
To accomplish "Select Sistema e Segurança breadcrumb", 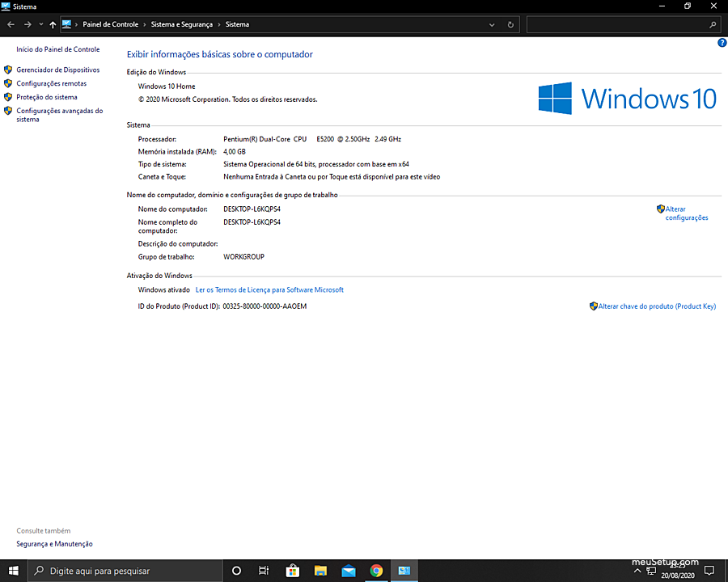I will tap(181, 25).
